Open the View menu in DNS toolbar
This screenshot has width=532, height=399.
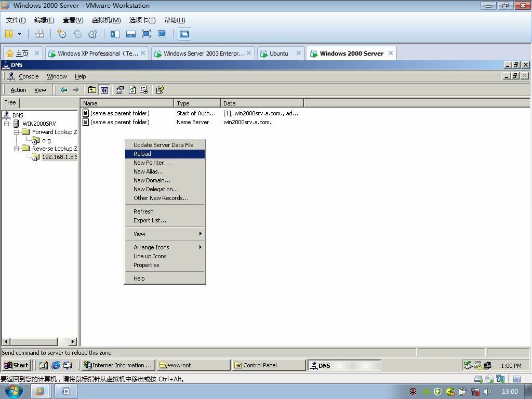point(40,90)
